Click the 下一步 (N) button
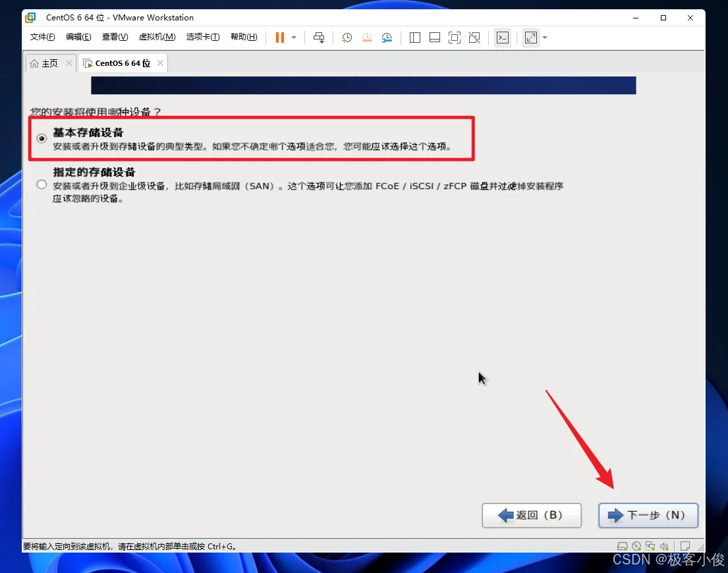 point(648,515)
